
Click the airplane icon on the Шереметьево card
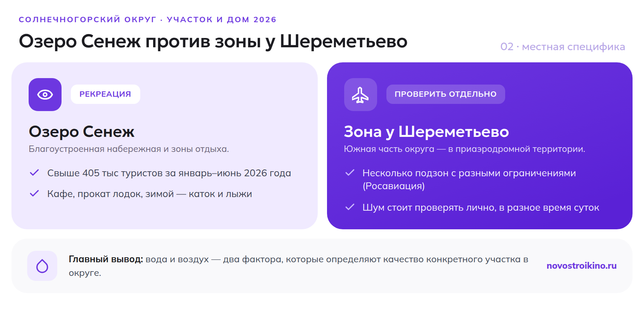(360, 95)
